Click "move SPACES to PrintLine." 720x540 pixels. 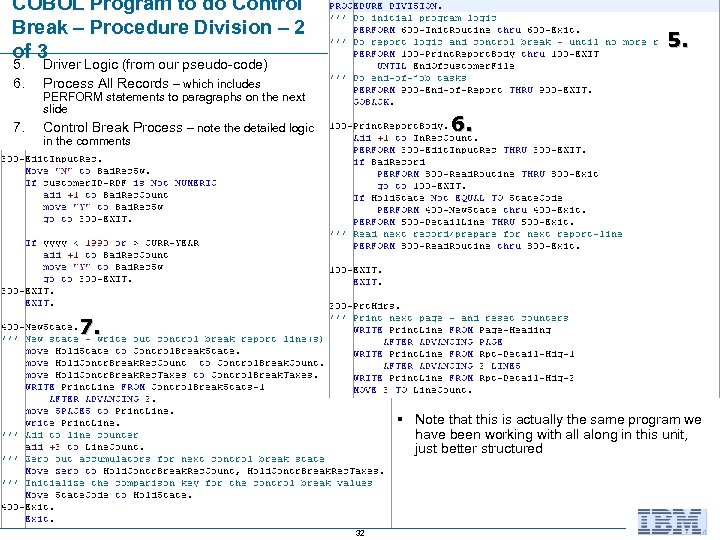pyautogui.click(x=100, y=411)
